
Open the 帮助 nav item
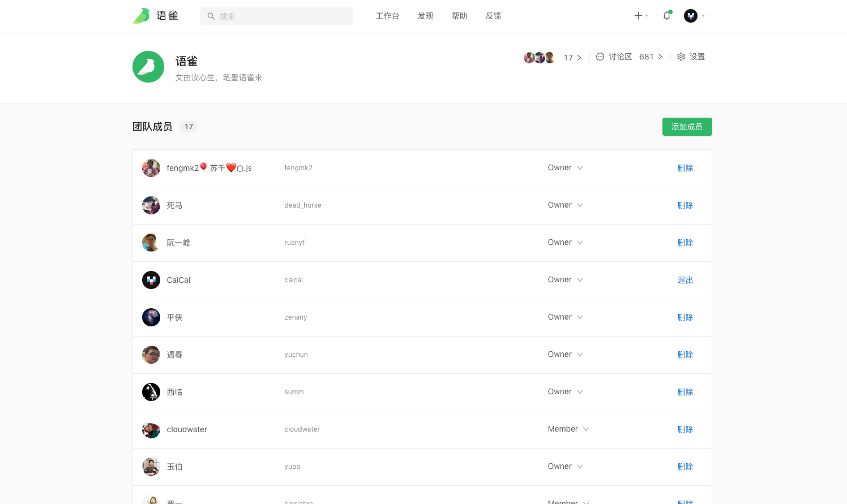[459, 16]
